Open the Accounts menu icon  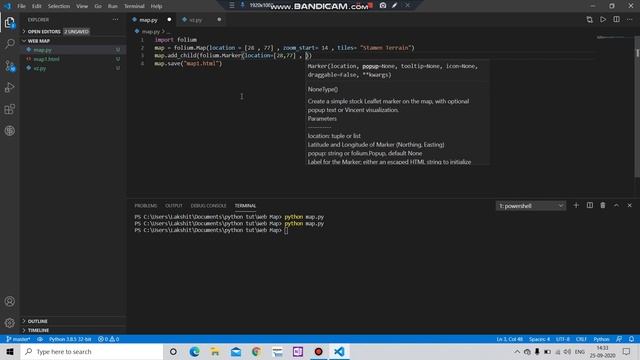pyautogui.click(x=10, y=301)
